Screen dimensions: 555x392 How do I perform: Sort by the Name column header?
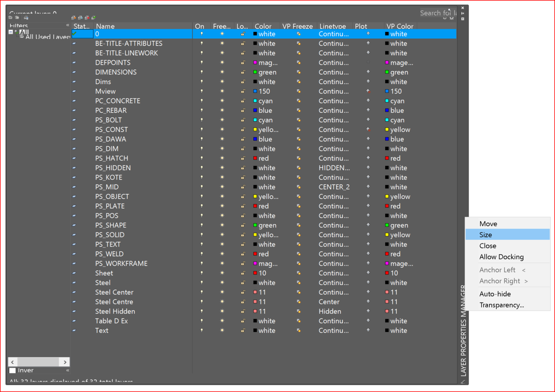pyautogui.click(x=143, y=26)
